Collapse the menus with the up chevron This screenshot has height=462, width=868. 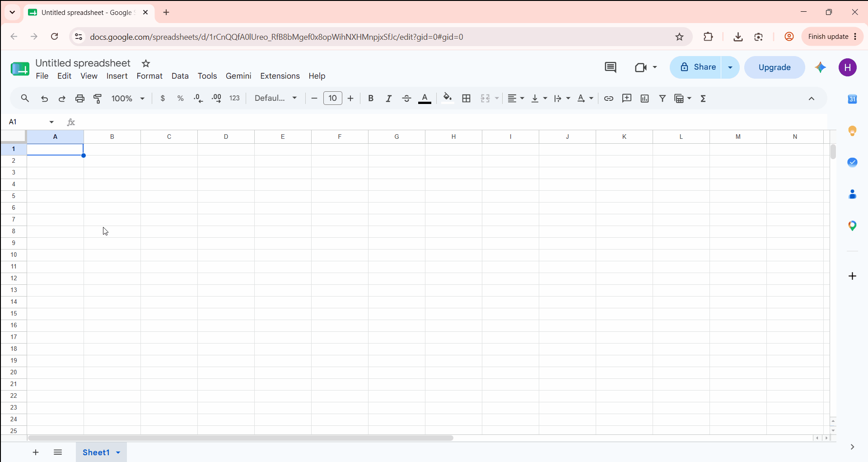(x=812, y=99)
